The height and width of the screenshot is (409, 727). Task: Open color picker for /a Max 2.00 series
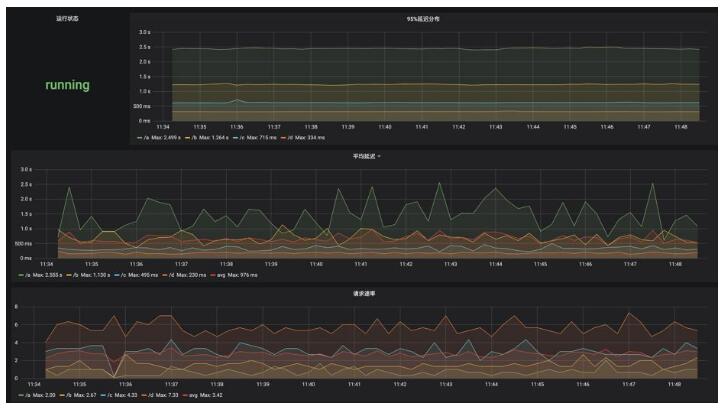tap(22, 395)
